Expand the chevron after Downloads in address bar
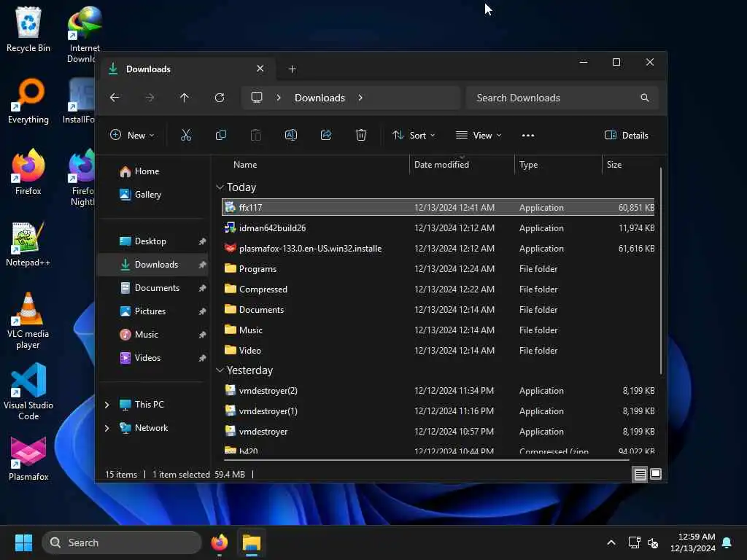Image resolution: width=747 pixels, height=560 pixels. tap(360, 98)
